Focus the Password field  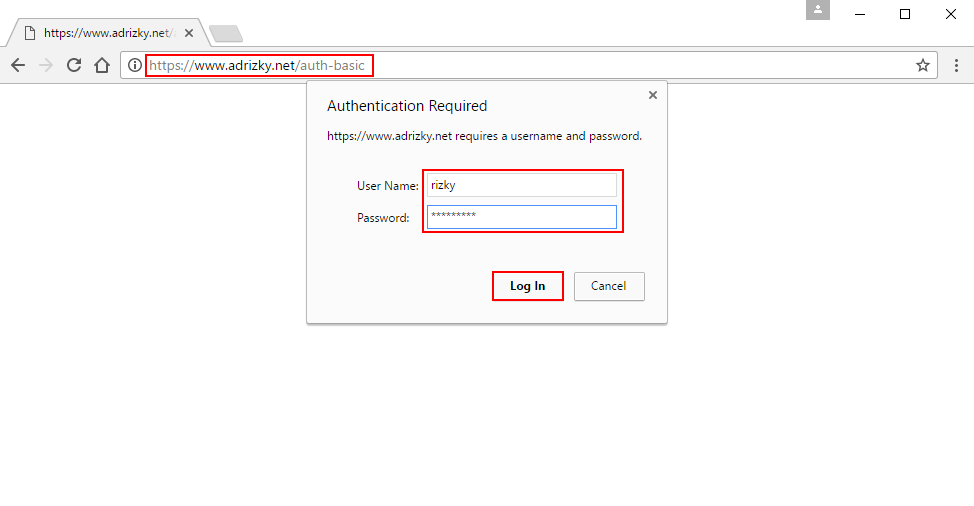coord(522,217)
